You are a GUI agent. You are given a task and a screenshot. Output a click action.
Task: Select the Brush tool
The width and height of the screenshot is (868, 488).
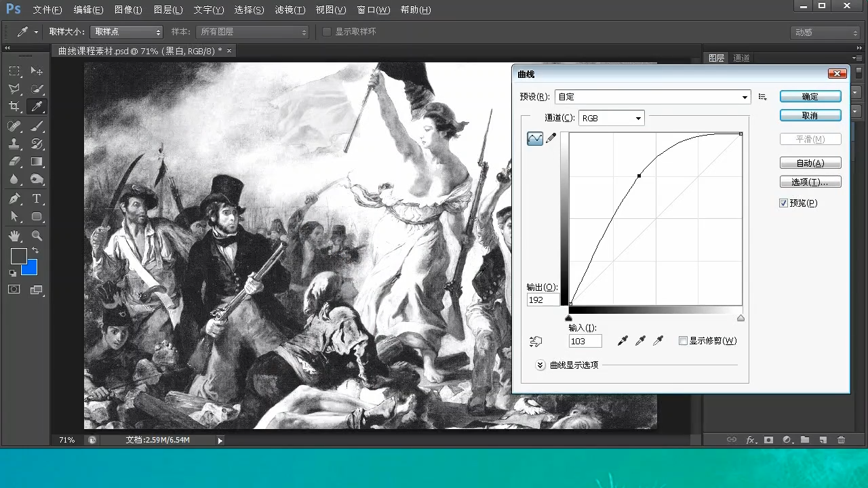point(37,126)
